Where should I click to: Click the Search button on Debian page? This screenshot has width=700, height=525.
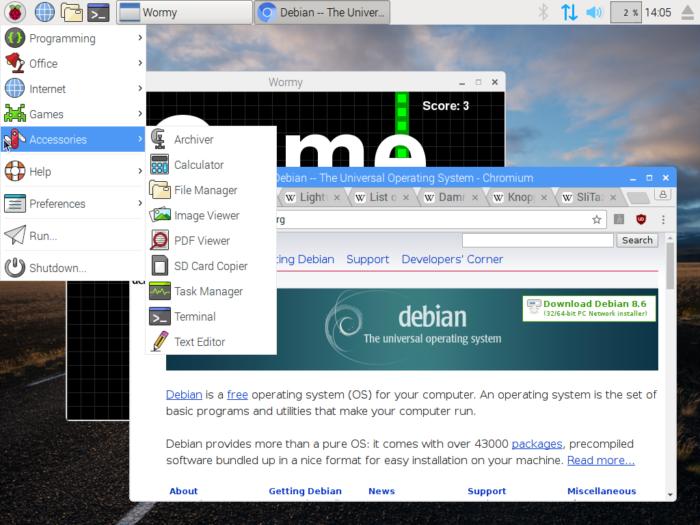pyautogui.click(x=637, y=240)
